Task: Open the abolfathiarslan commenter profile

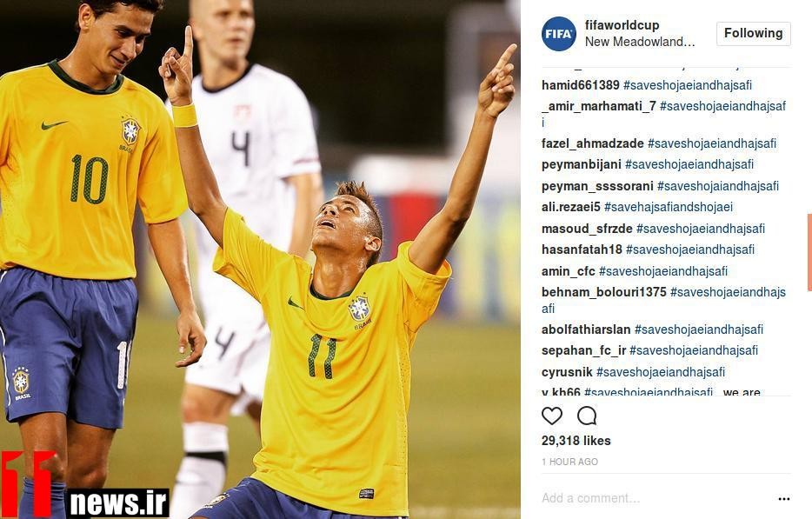Action: pos(586,329)
